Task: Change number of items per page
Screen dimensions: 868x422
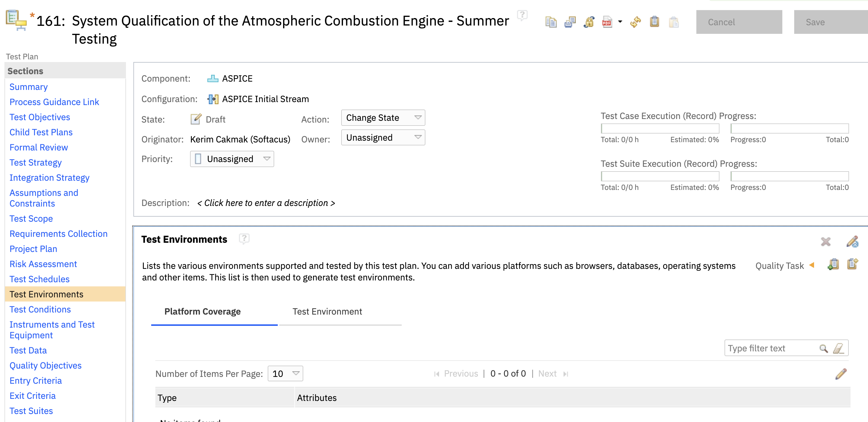Action: pos(285,373)
